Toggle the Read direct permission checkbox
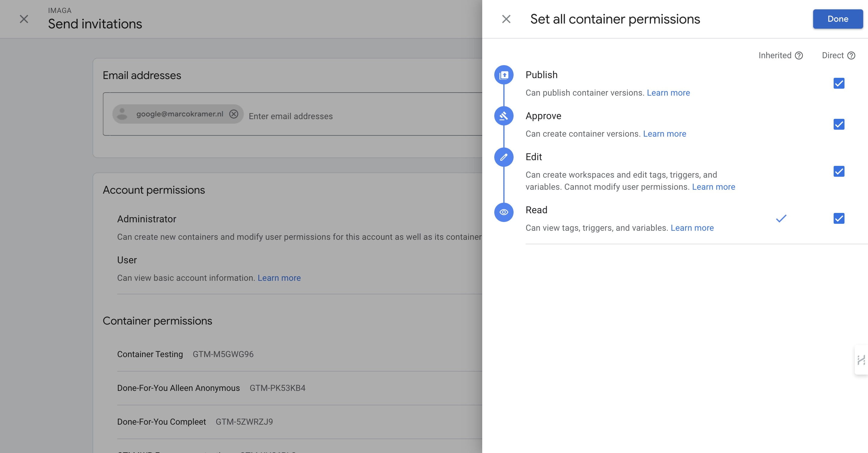Image resolution: width=868 pixels, height=453 pixels. point(839,219)
